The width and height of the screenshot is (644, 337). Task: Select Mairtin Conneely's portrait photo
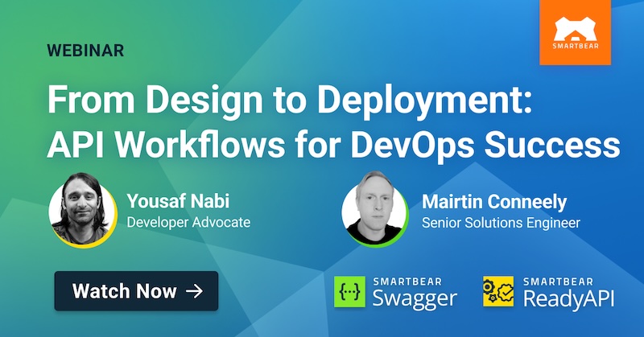click(375, 209)
